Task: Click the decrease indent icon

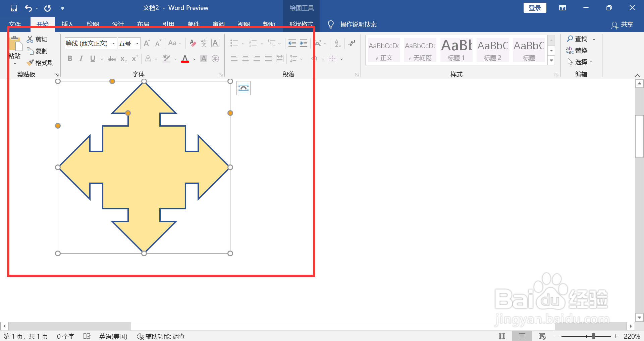Action: 292,43
